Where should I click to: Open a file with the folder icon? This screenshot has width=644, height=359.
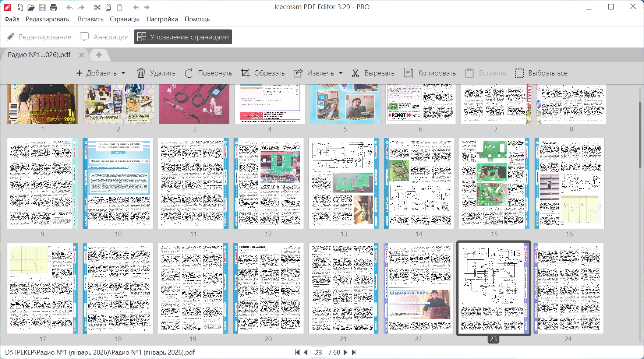point(31,7)
